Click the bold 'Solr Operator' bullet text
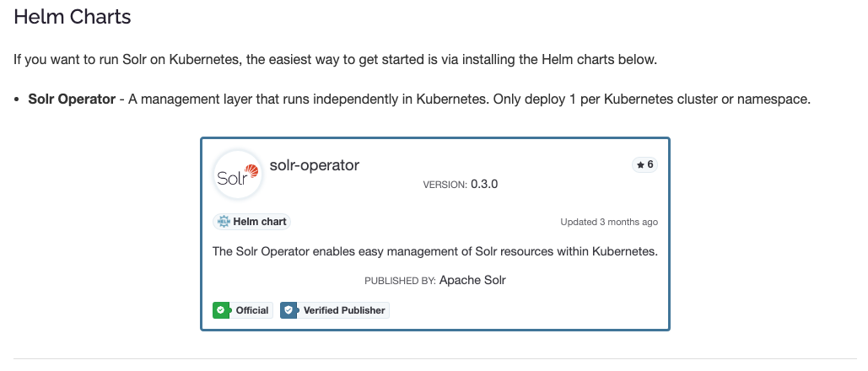Screen dimensions: 868x371 point(72,99)
